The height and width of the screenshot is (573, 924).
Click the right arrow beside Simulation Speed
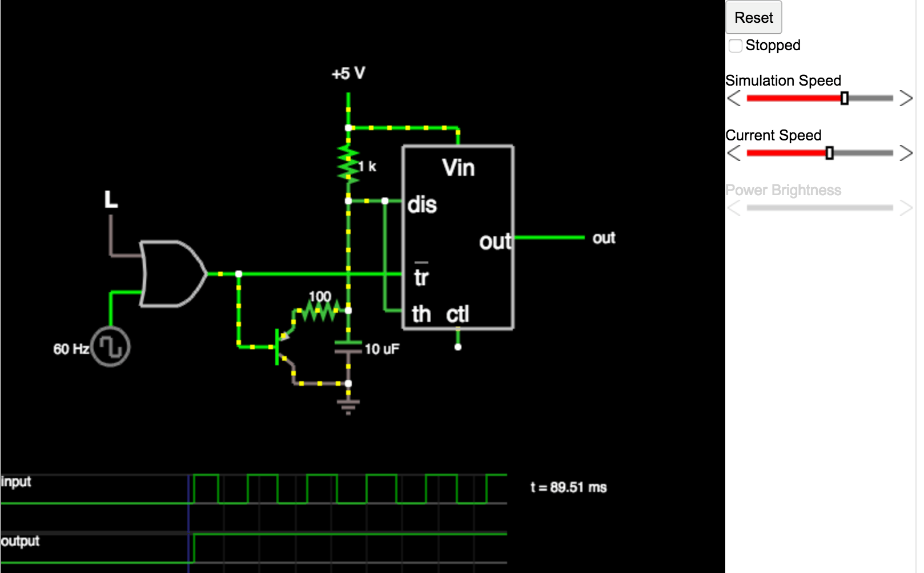(x=906, y=98)
